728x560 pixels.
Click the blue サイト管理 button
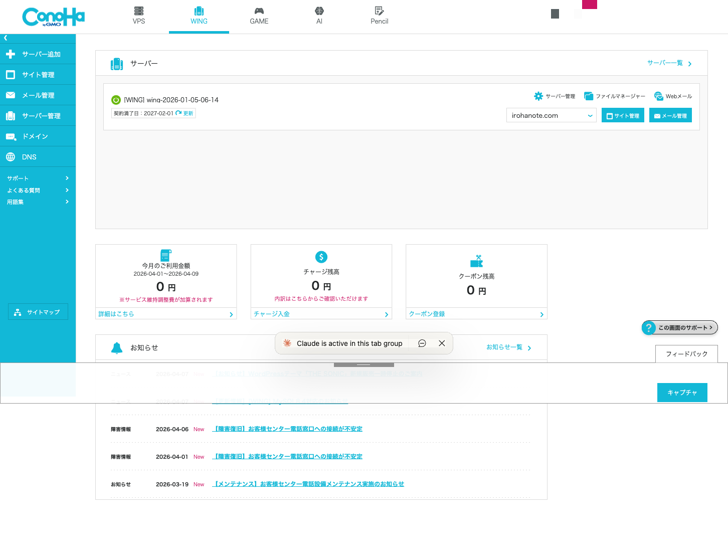point(623,116)
